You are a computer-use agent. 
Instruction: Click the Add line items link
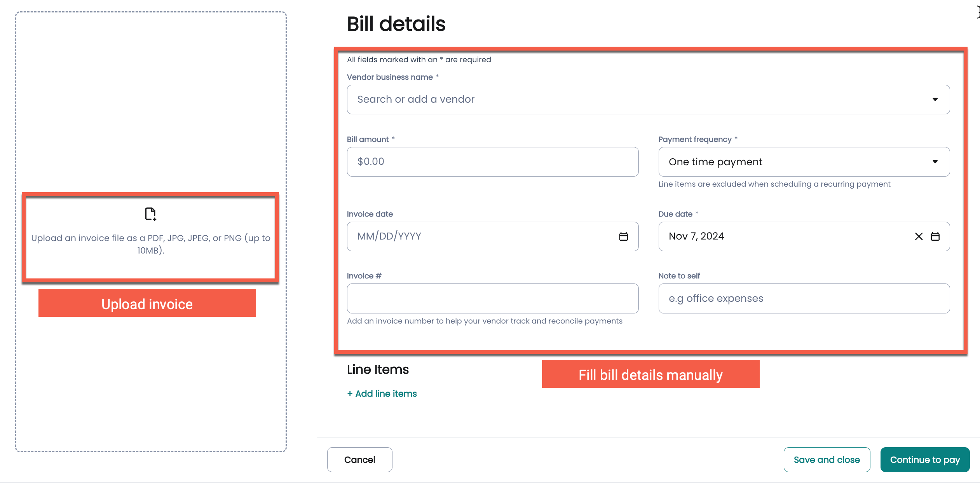coord(382,394)
